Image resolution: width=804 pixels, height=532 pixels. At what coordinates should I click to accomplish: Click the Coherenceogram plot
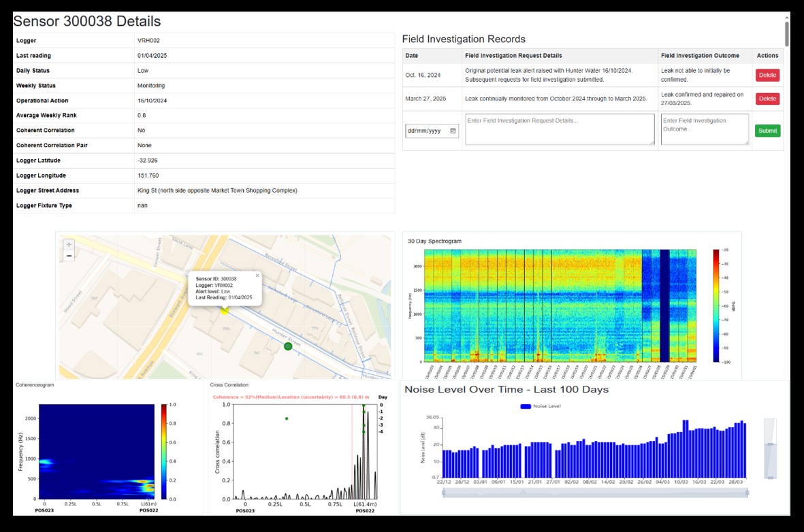click(97, 452)
